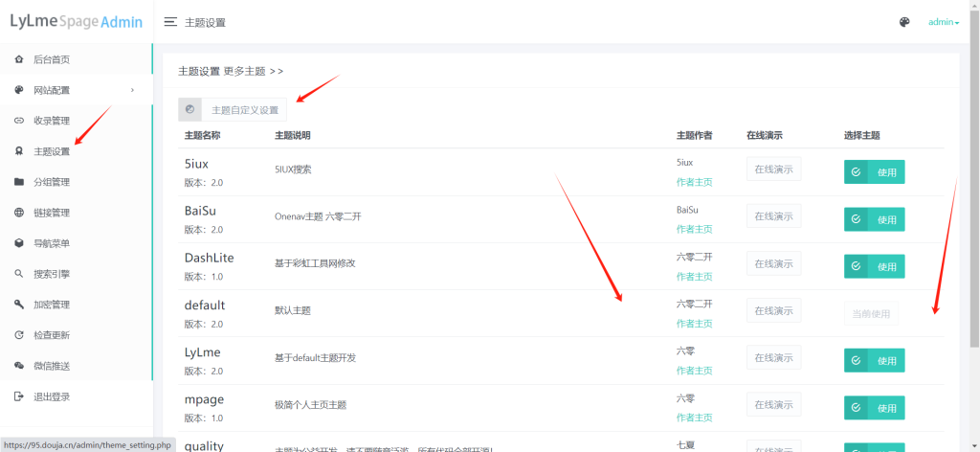
Task: Click the badge icon beside 主题设置
Action: (19, 151)
